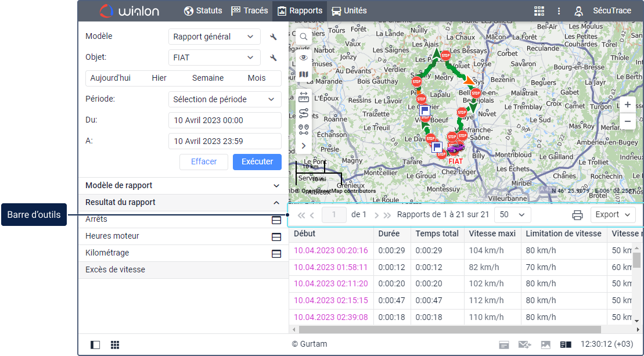This screenshot has height=356, width=644.
Task: Edit the report template with wrench icon
Action: [273, 37]
